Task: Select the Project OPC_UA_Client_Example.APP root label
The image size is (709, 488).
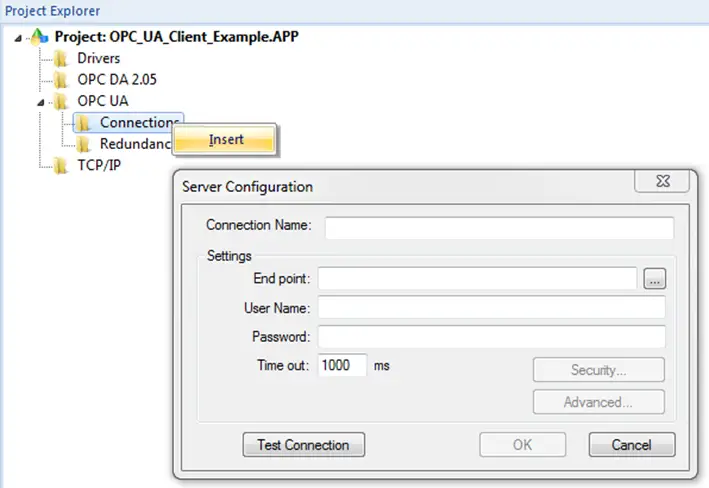Action: (176, 36)
